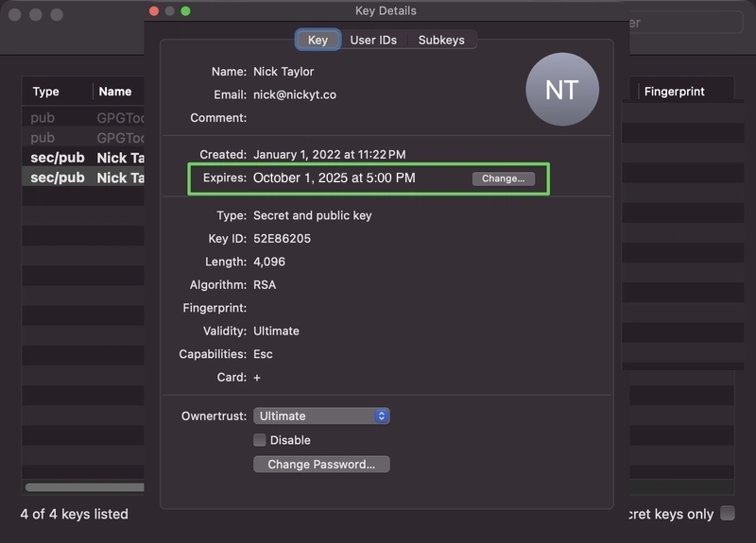Click the horizontal scrollbar in key list
The width and height of the screenshot is (756, 543).
point(85,487)
